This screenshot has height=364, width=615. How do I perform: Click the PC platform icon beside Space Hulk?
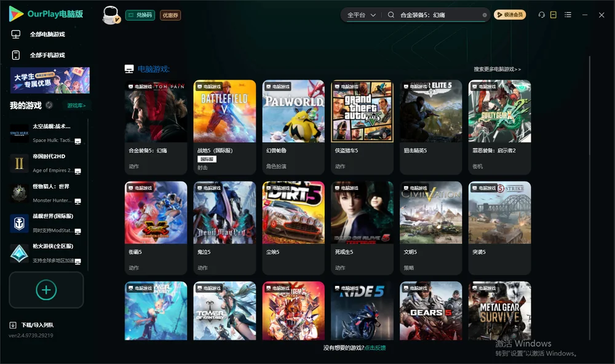pos(77,141)
